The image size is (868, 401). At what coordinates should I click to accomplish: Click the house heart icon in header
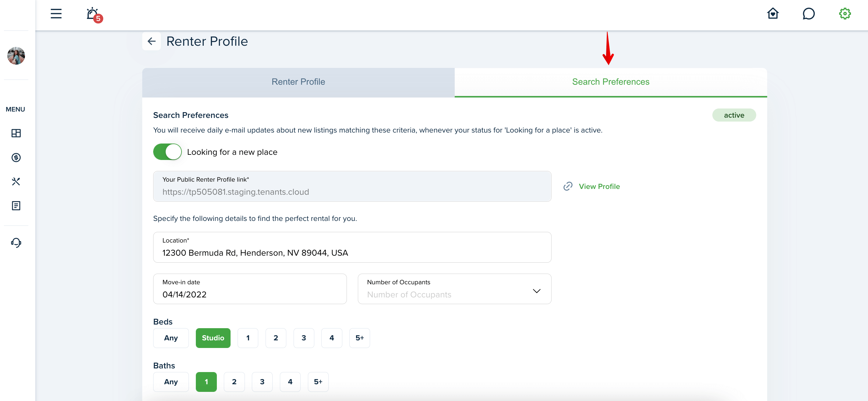(x=773, y=13)
